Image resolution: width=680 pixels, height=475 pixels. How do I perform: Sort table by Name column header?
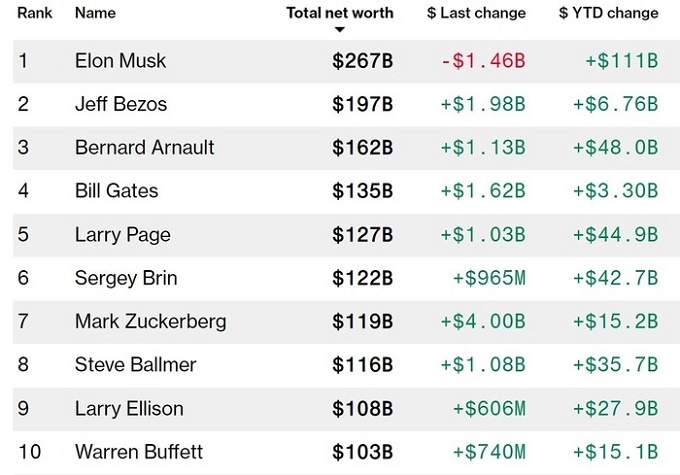click(x=95, y=13)
